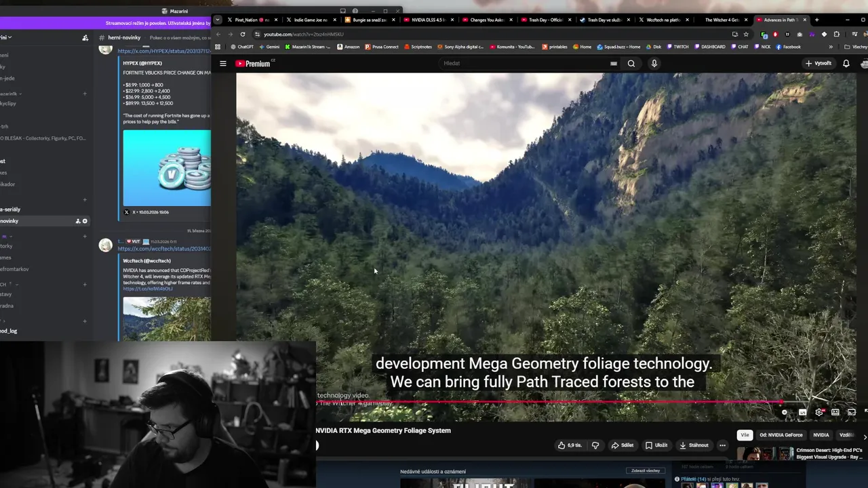Open the YouTube hamburger guide menu
The height and width of the screenshot is (488, 868).
point(222,63)
